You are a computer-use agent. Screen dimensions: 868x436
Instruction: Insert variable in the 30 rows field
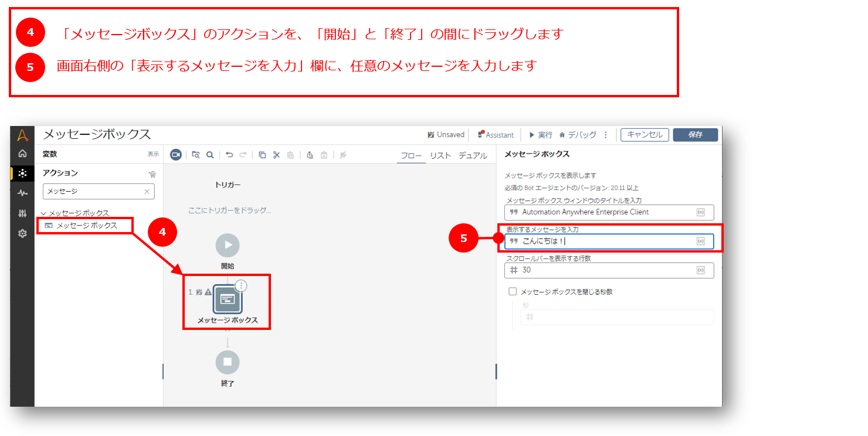coord(700,270)
